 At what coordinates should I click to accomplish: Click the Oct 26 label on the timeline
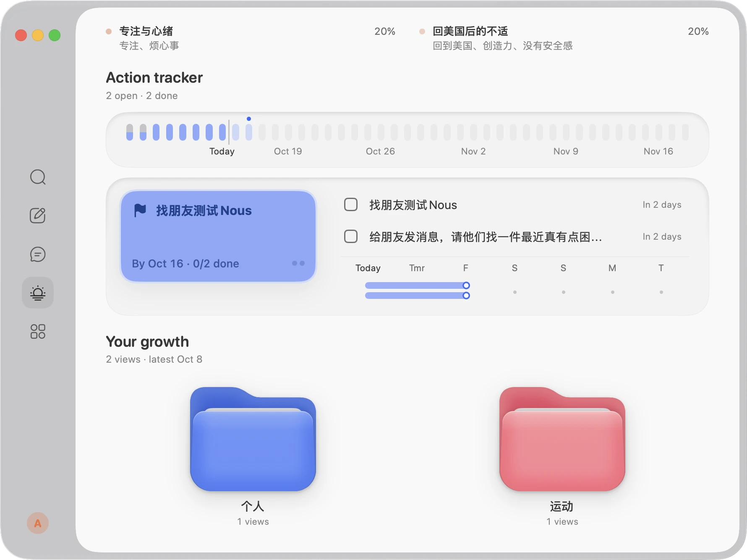click(x=380, y=151)
